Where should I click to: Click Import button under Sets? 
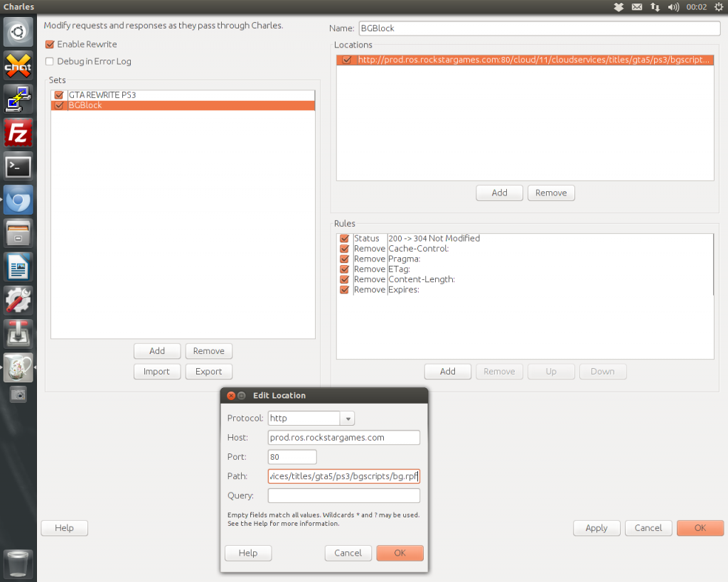[156, 372]
